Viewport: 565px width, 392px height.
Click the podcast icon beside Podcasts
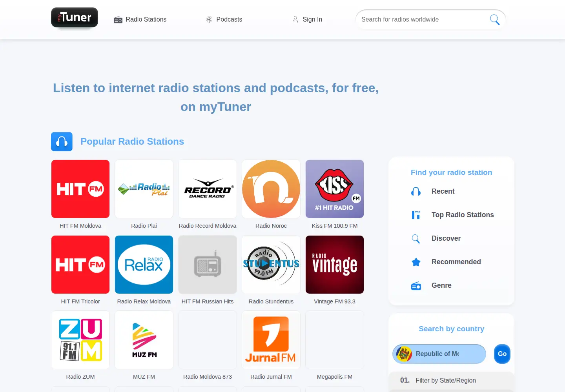click(x=209, y=20)
